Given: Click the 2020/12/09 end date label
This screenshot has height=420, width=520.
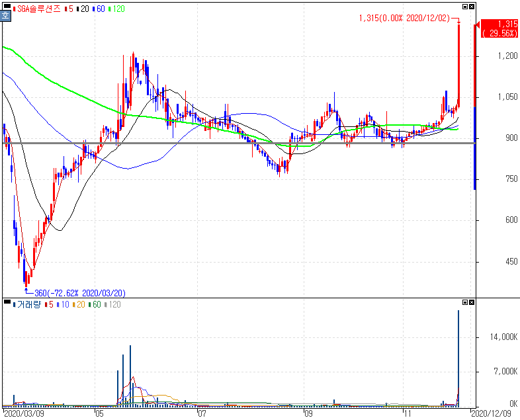Looking at the screenshot, I should pyautogui.click(x=491, y=413).
